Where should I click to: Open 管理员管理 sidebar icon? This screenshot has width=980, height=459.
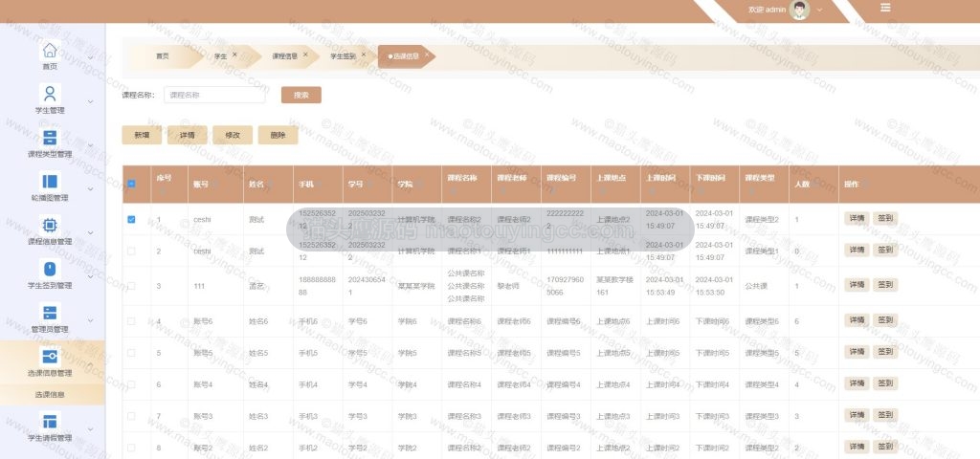(50, 313)
